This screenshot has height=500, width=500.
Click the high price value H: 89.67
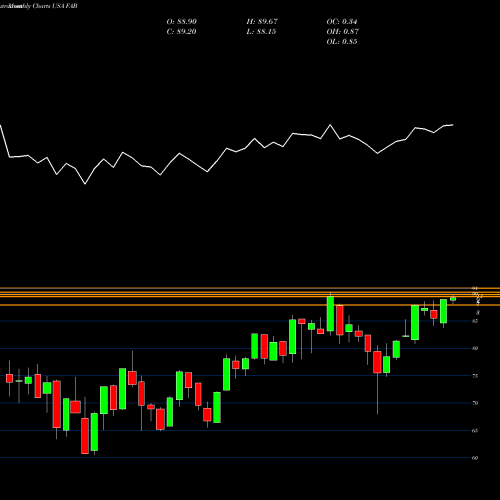[262, 22]
